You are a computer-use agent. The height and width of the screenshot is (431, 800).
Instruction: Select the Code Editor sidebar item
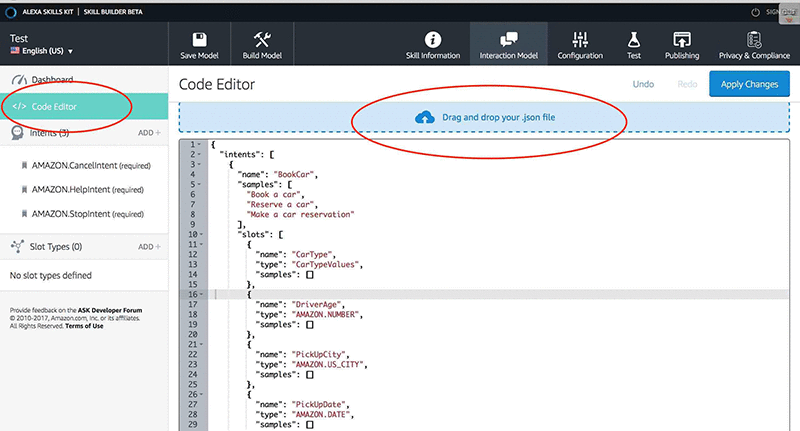[x=84, y=106]
